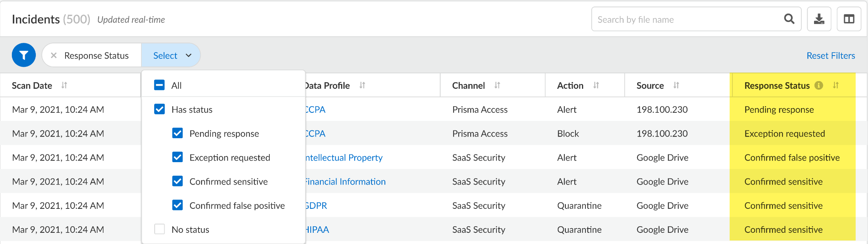Screen dimensions: 868x244
Task: Focus the Search by file name field
Action: point(686,19)
